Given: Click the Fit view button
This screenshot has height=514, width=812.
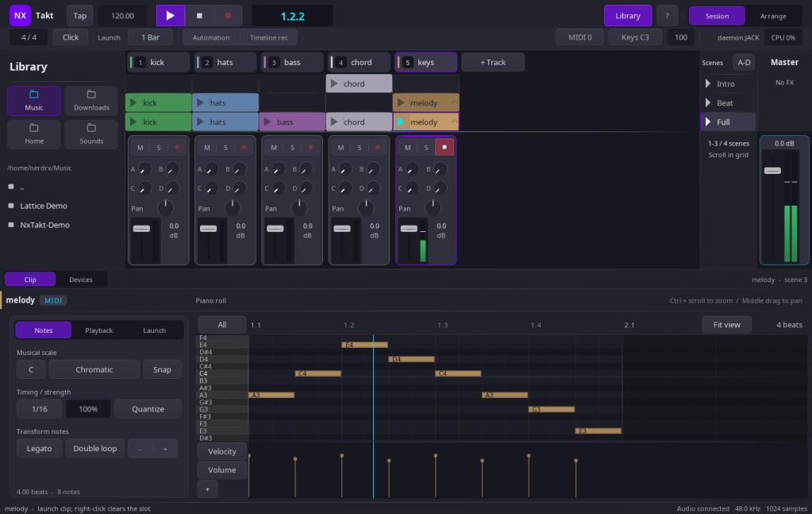Looking at the screenshot, I should click(726, 324).
